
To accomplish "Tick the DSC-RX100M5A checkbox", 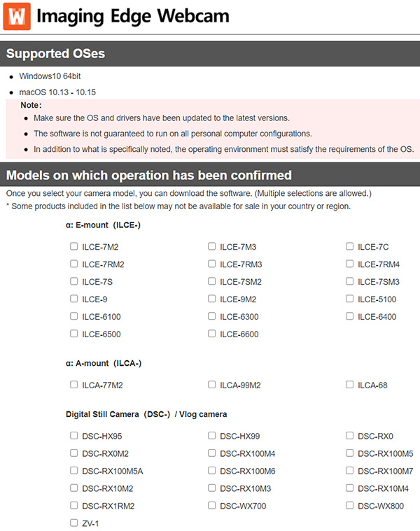I will pyautogui.click(x=74, y=470).
